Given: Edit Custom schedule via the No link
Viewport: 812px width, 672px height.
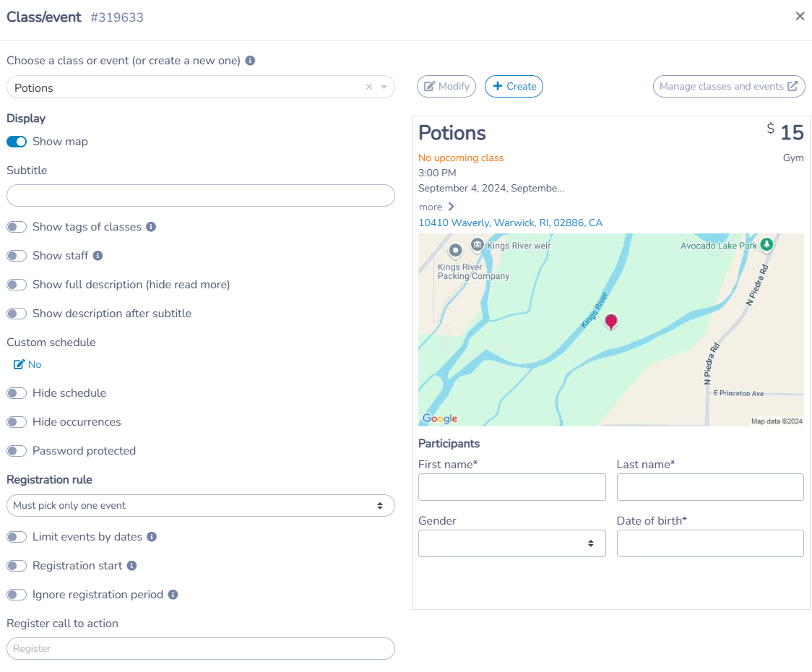Looking at the screenshot, I should pyautogui.click(x=27, y=365).
